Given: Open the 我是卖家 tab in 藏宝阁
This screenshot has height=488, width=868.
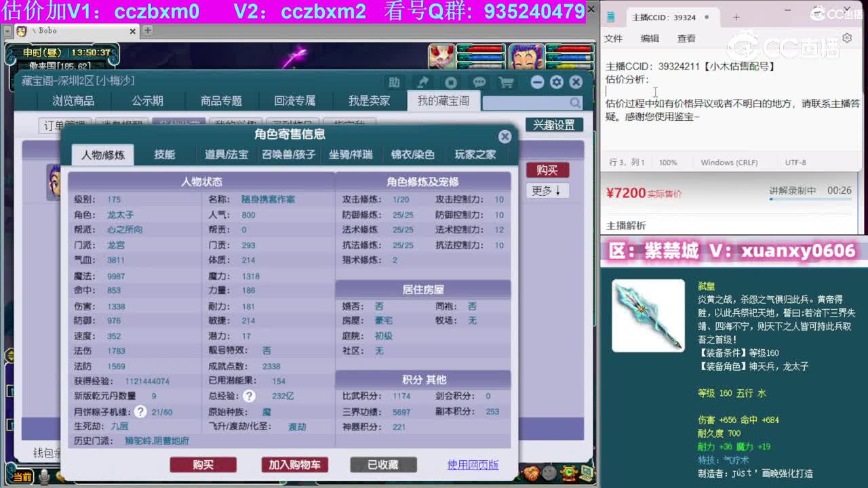Looking at the screenshot, I should tap(370, 101).
